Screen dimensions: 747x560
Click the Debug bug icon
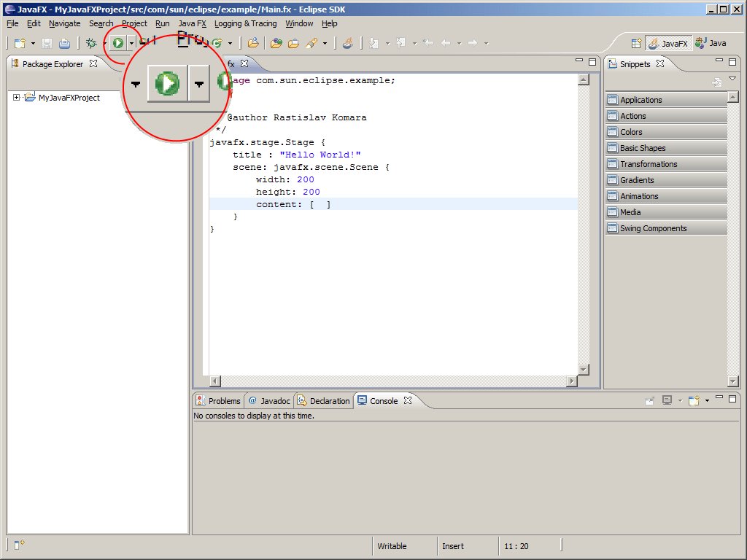(91, 44)
